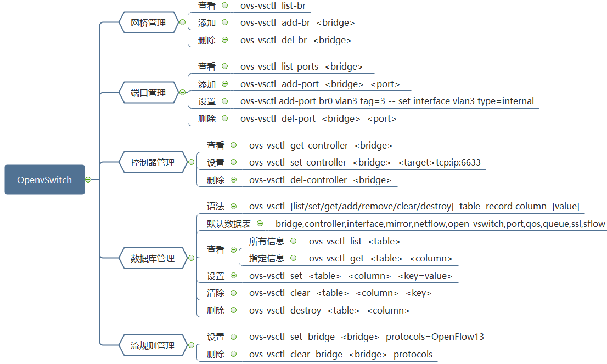The width and height of the screenshot is (607, 364).
Task: Select the 清除 label
Action: tap(216, 293)
